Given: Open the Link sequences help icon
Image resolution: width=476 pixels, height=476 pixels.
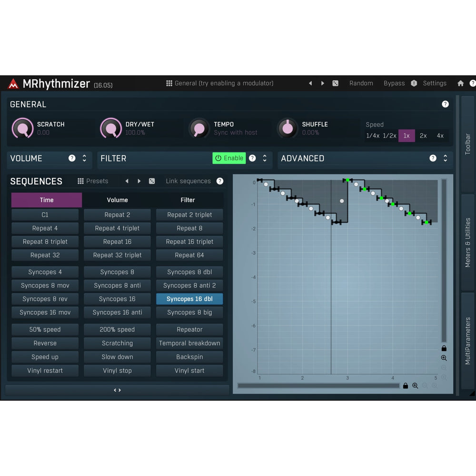Looking at the screenshot, I should (220, 181).
